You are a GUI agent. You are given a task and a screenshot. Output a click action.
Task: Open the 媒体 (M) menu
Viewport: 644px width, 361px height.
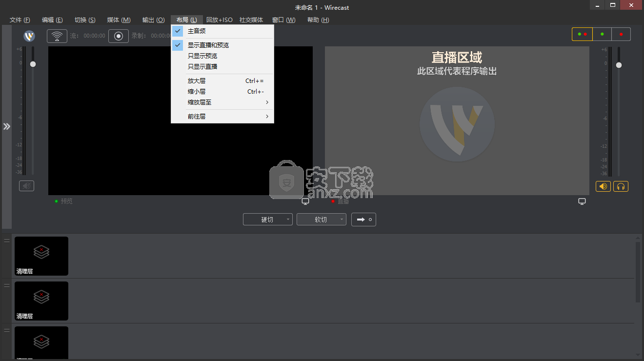pyautogui.click(x=119, y=20)
